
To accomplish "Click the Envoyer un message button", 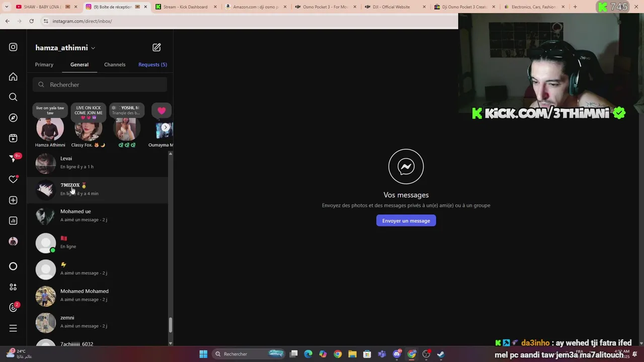I will 406,221.
